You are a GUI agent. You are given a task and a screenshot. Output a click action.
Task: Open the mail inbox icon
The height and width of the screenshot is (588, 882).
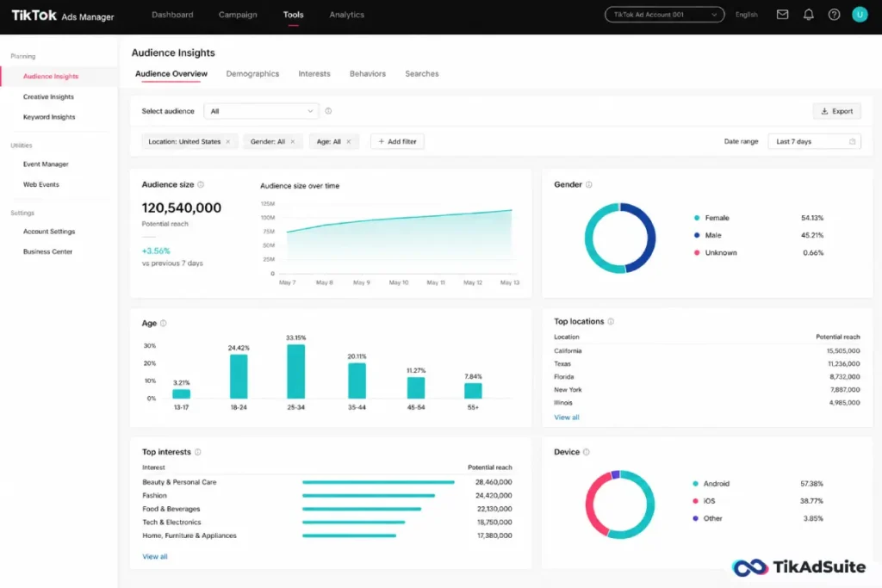782,15
